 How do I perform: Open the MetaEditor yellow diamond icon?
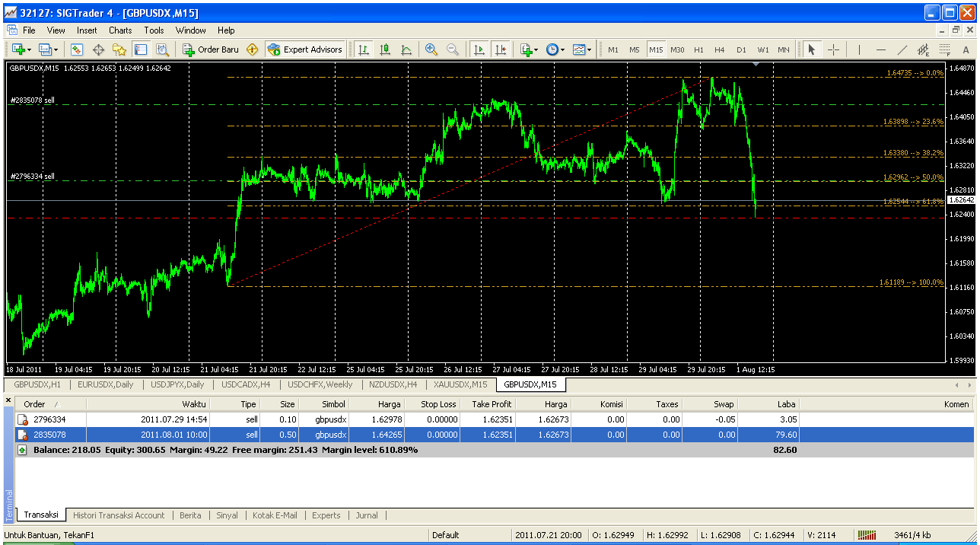pyautogui.click(x=253, y=49)
